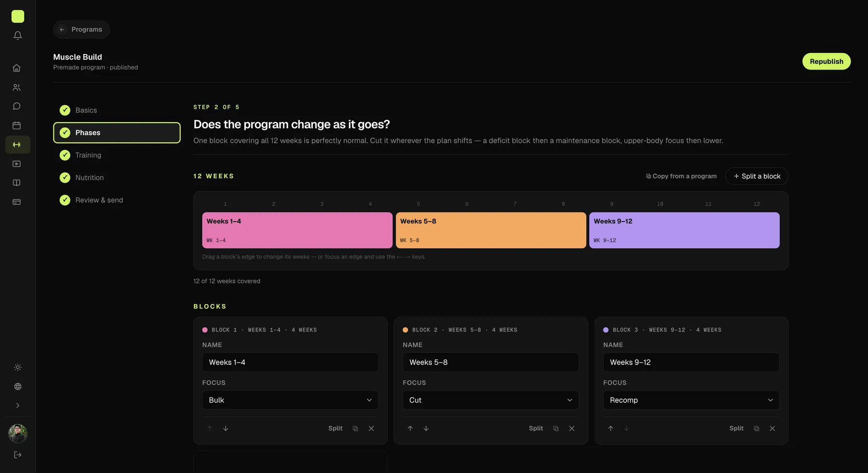Image resolution: width=868 pixels, height=473 pixels.
Task: Move Block 1 up arrow
Action: (x=210, y=429)
